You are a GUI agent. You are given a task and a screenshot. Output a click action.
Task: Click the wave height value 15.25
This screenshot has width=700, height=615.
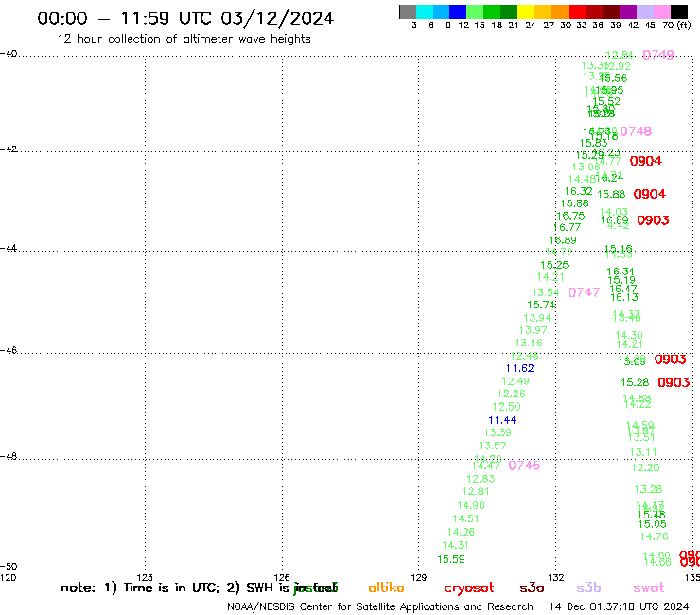click(x=554, y=265)
